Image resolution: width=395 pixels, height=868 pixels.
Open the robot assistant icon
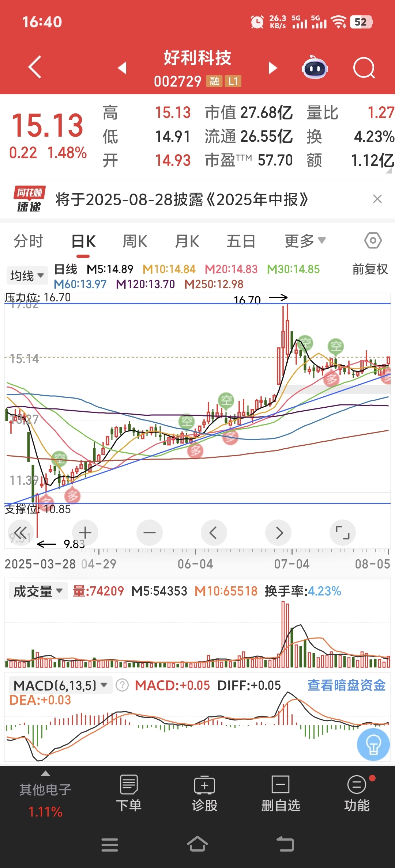point(315,68)
